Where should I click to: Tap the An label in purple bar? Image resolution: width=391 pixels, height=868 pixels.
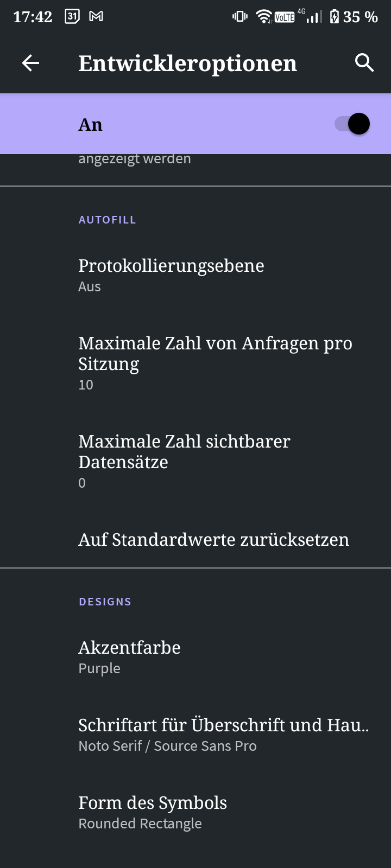90,125
